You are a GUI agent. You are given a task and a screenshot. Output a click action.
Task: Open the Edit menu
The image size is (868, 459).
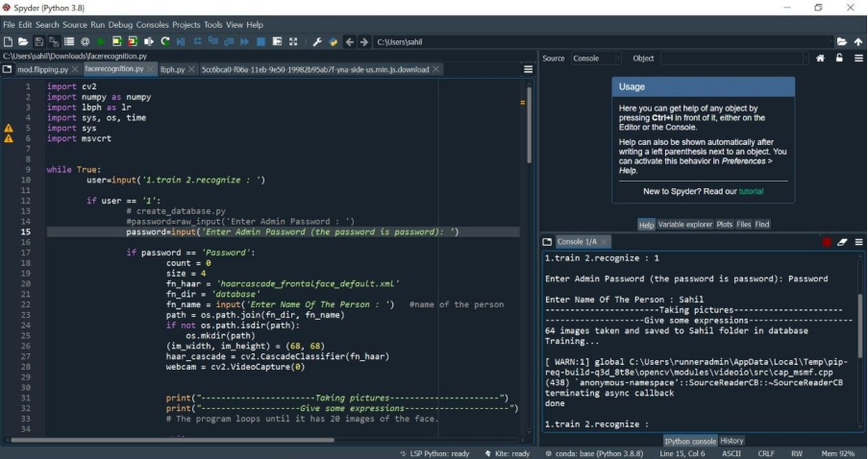coord(25,25)
